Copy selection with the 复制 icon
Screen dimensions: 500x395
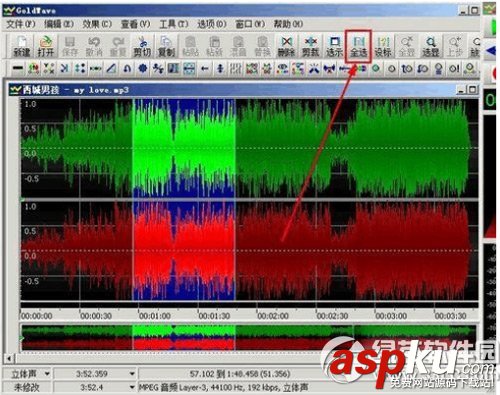coord(166,46)
